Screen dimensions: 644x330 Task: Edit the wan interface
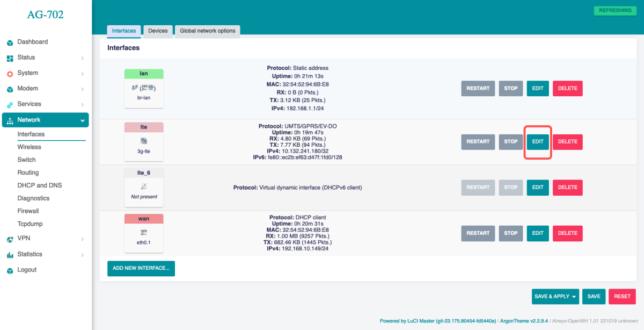click(x=538, y=233)
